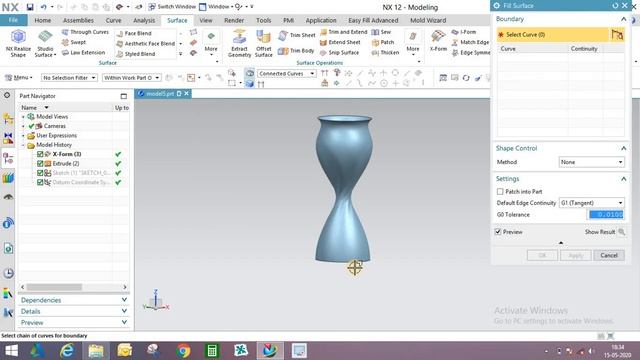Select the Patch command
This screenshot has width=640, height=360.
[383, 42]
